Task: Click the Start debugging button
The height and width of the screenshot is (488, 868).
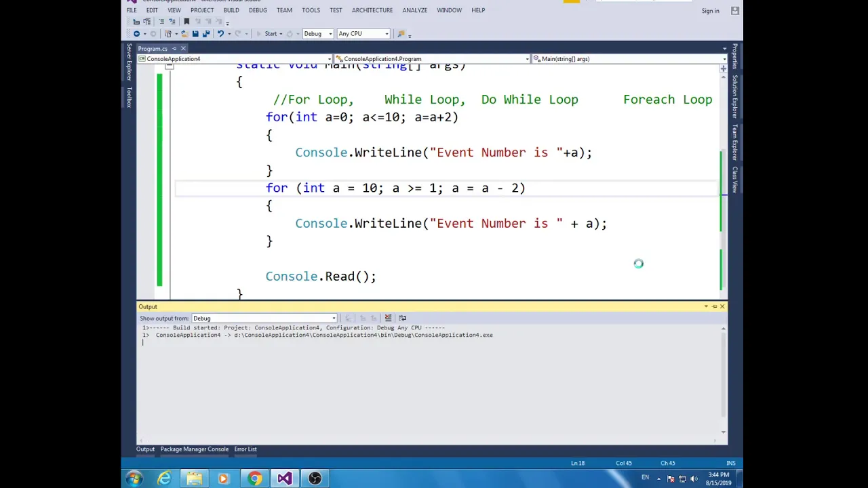Action: 267,33
